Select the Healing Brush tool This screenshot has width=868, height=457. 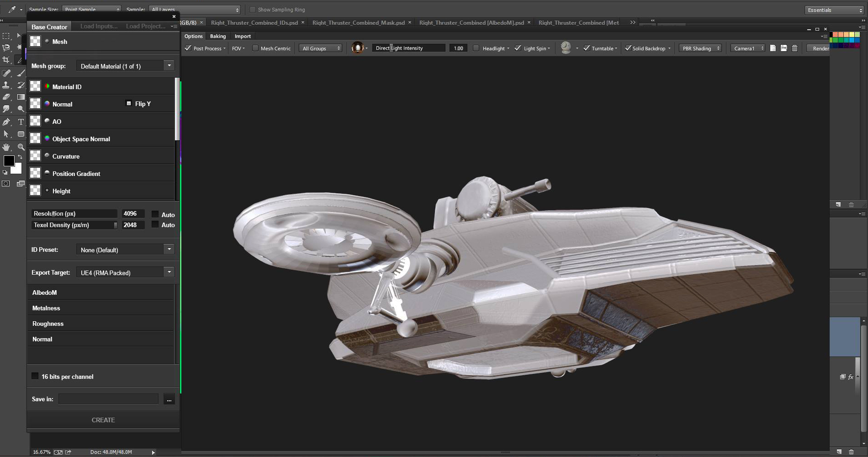(6, 73)
